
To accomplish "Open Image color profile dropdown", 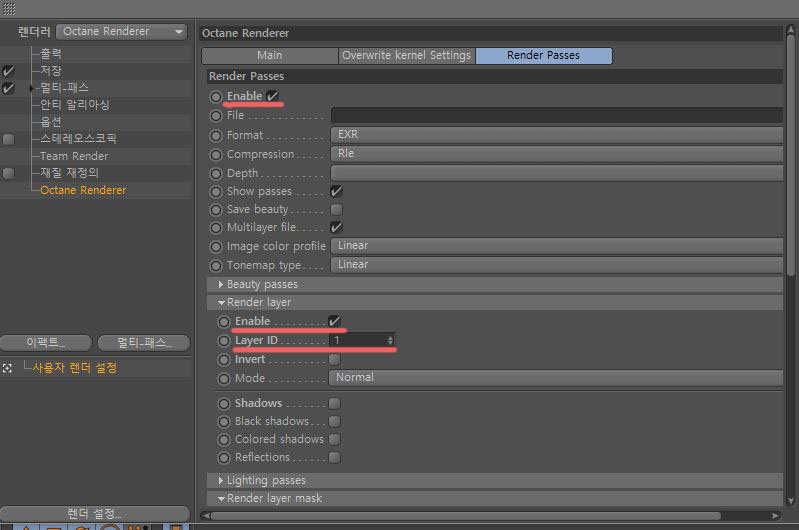I will 556,246.
